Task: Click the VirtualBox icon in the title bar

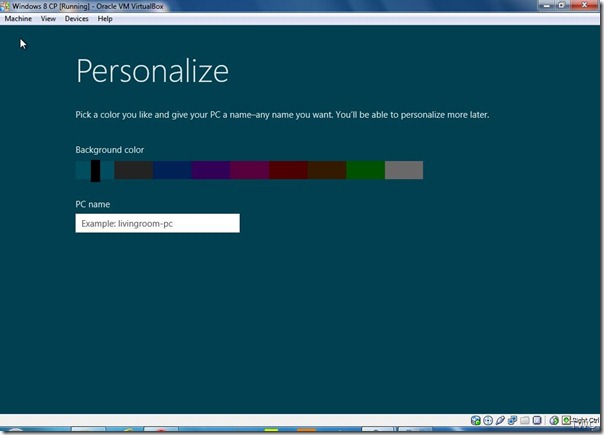Action: tap(5, 6)
